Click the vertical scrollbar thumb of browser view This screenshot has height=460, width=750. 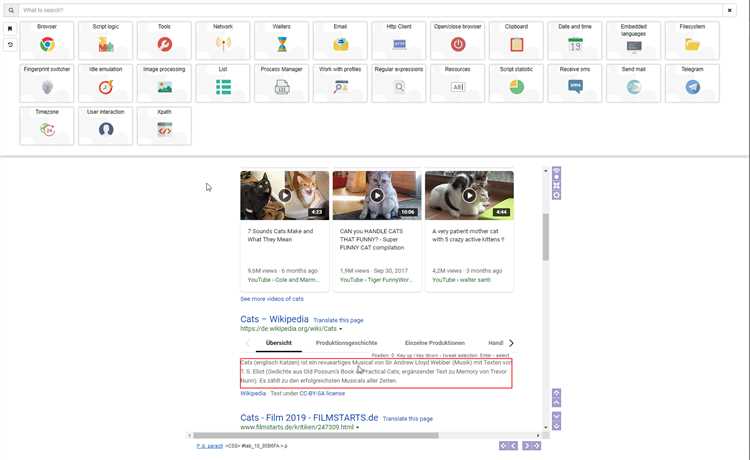[545, 237]
